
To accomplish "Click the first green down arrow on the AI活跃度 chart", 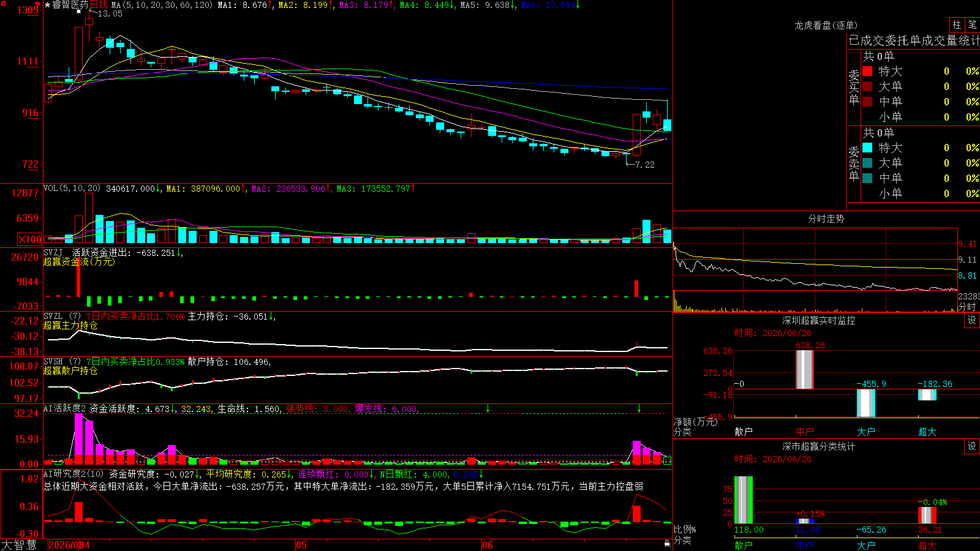I will [x=488, y=408].
